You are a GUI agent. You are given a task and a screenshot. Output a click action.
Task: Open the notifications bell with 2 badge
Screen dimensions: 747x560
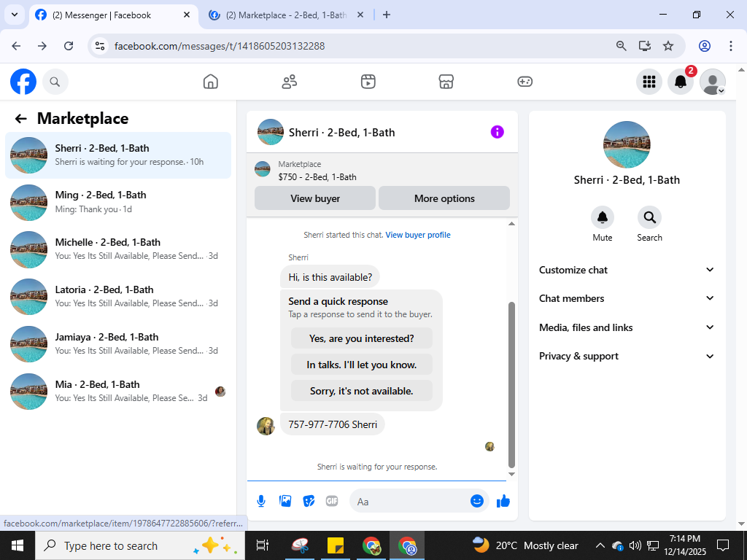[x=681, y=82]
